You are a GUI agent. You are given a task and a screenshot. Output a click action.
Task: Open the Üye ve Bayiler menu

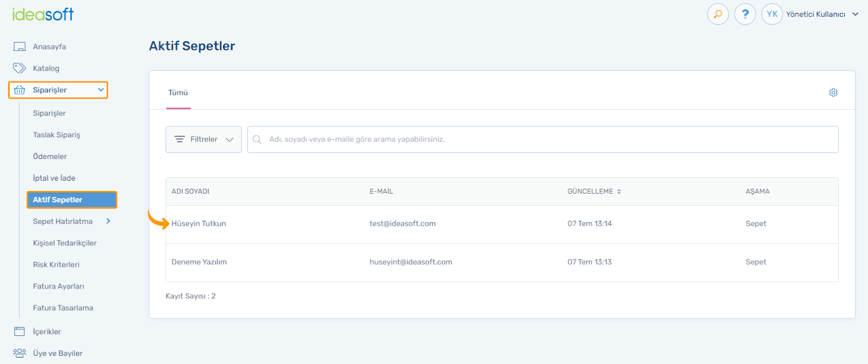[58, 353]
